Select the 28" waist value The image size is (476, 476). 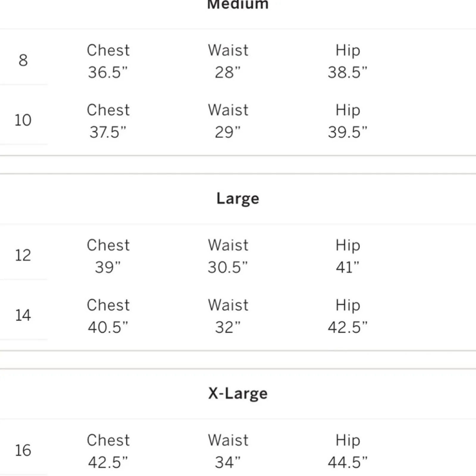[228, 72]
